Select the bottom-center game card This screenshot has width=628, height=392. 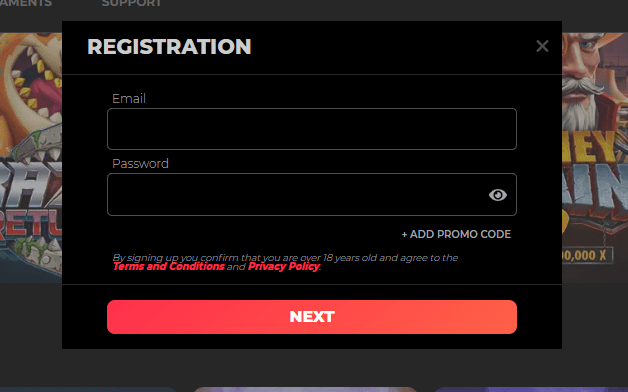pyautogui.click(x=306, y=389)
